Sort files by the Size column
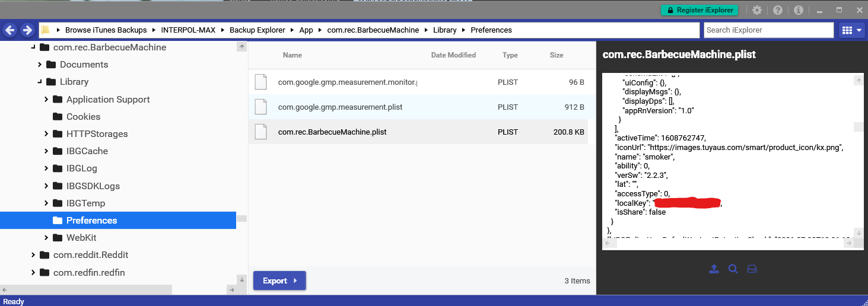This screenshot has width=868, height=306. click(x=557, y=55)
